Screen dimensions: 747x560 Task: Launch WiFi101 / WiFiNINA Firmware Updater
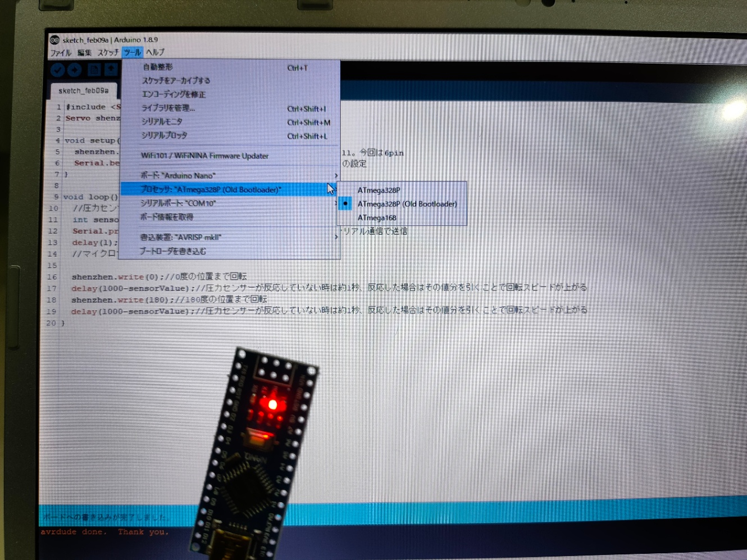230,156
